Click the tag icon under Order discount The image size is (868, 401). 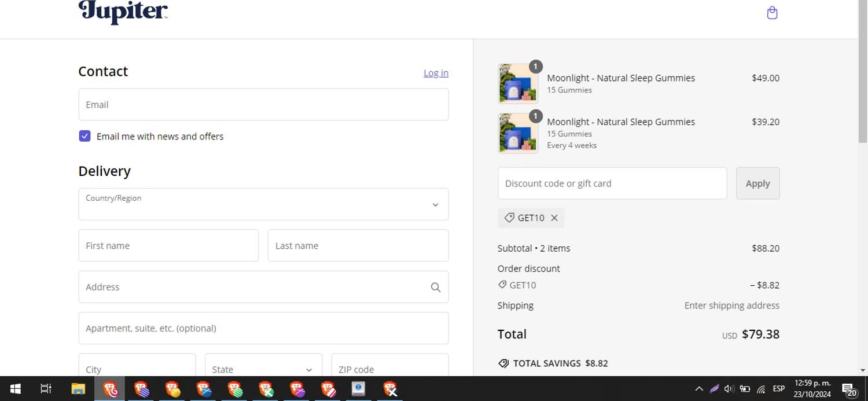502,285
